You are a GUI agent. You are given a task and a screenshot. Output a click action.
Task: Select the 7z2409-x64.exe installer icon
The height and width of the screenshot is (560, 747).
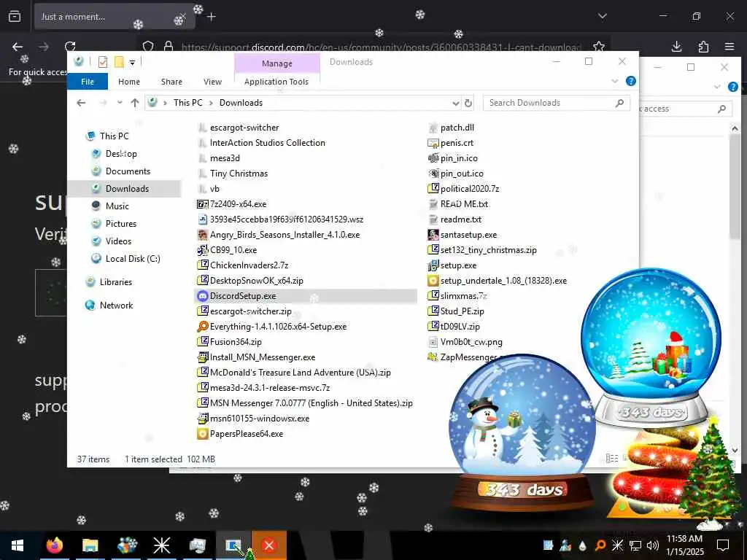(x=203, y=204)
